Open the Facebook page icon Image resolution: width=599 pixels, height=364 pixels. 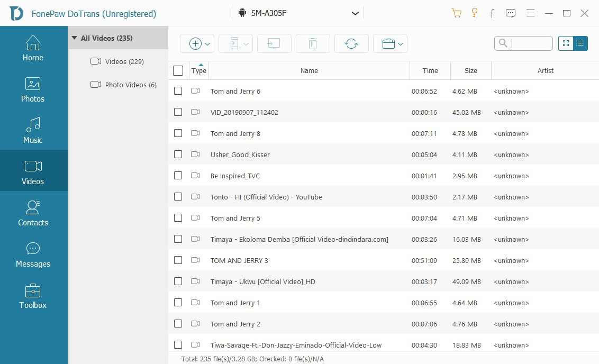pyautogui.click(x=492, y=13)
